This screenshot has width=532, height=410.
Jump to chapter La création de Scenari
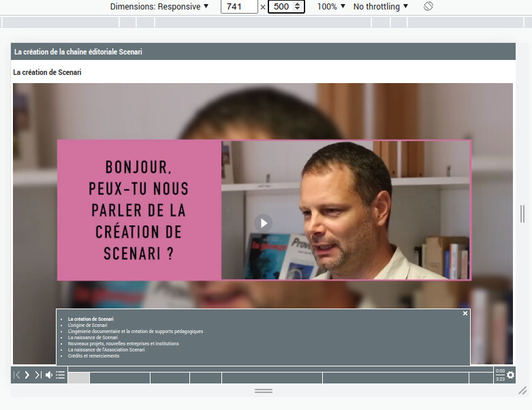[x=91, y=319]
